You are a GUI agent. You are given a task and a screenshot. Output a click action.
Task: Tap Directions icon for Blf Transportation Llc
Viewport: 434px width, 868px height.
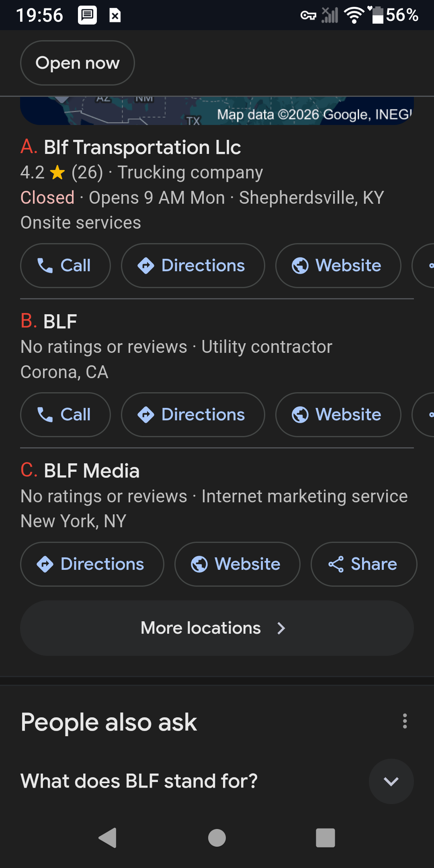click(146, 266)
